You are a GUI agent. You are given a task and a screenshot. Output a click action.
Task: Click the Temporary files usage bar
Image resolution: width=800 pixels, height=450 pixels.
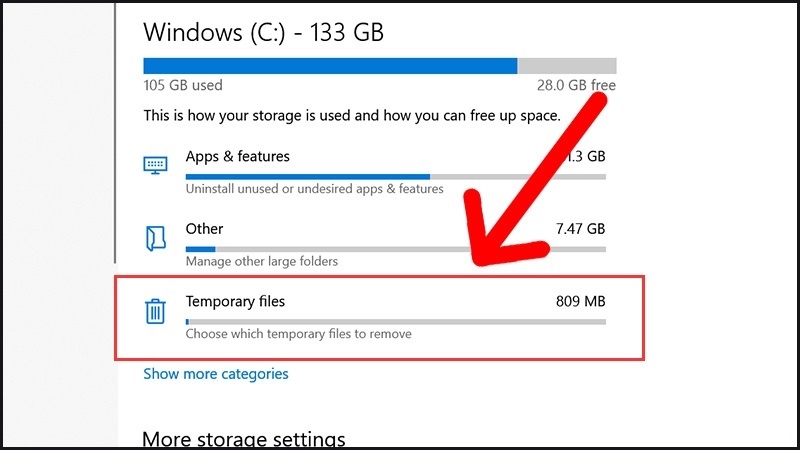click(395, 321)
